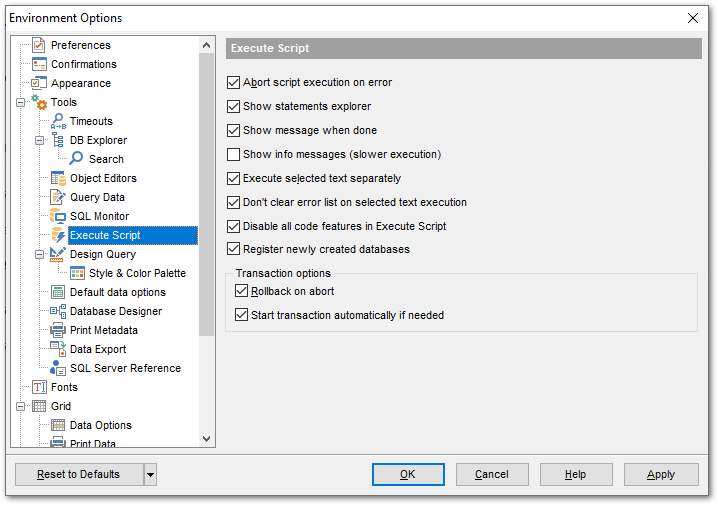Open the Reset to Defaults dropdown arrow
Viewport: 718px width, 505px height.
pos(150,475)
